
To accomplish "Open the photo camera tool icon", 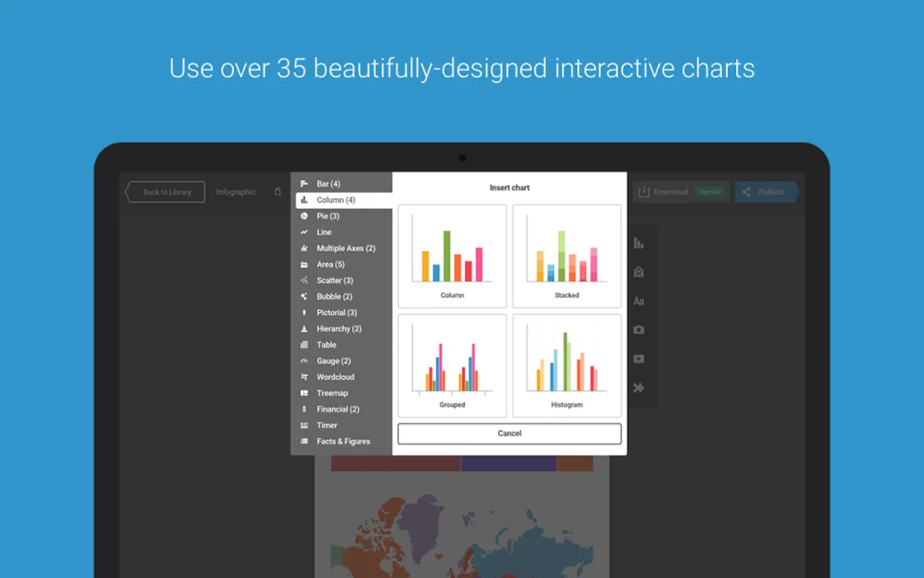I will tap(638, 330).
